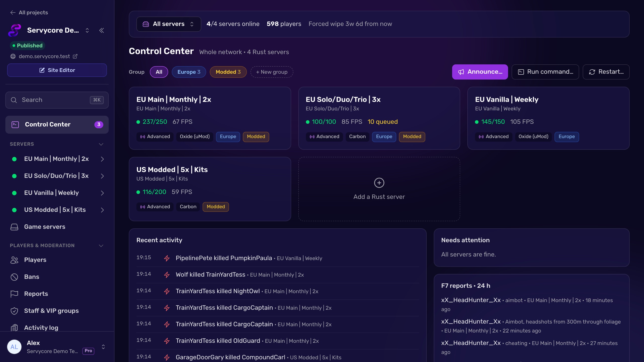This screenshot has height=362, width=644.
Task: Filter servers by Modded group
Action: pyautogui.click(x=228, y=72)
